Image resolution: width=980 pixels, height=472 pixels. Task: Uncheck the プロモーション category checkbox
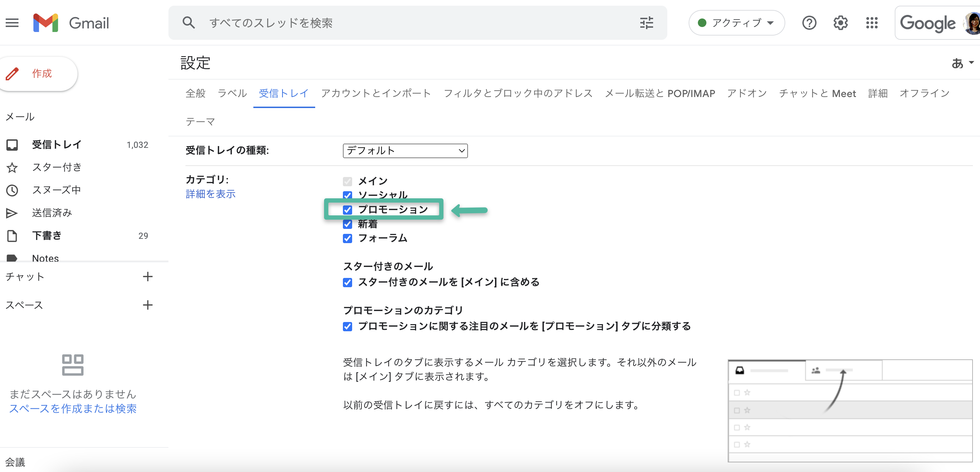coord(348,210)
